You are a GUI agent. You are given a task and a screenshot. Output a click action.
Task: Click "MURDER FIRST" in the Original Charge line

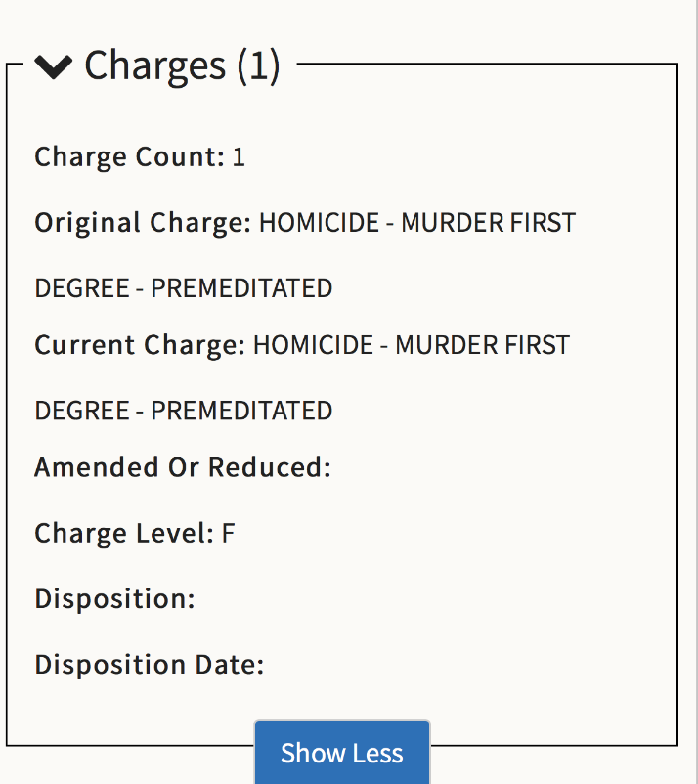coord(489,223)
